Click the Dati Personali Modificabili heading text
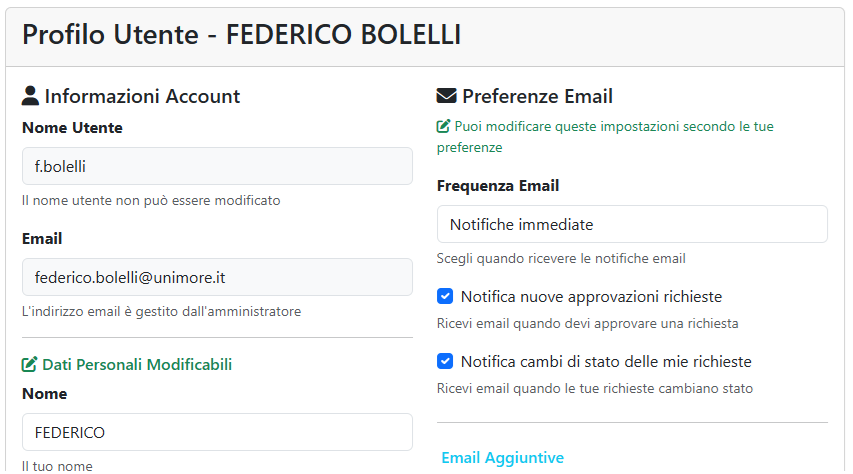Image resolution: width=853 pixels, height=474 pixels. [137, 364]
